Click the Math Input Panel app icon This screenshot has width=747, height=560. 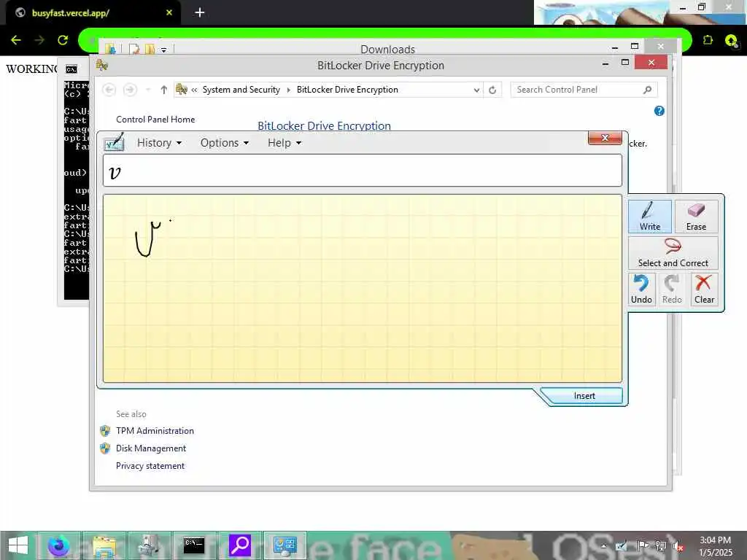click(115, 142)
